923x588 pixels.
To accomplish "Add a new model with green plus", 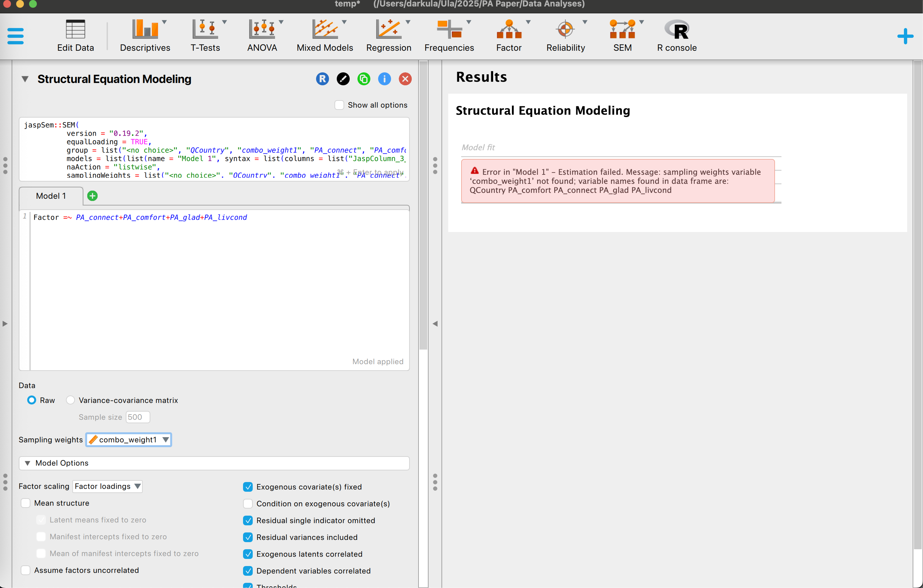I will [x=92, y=196].
